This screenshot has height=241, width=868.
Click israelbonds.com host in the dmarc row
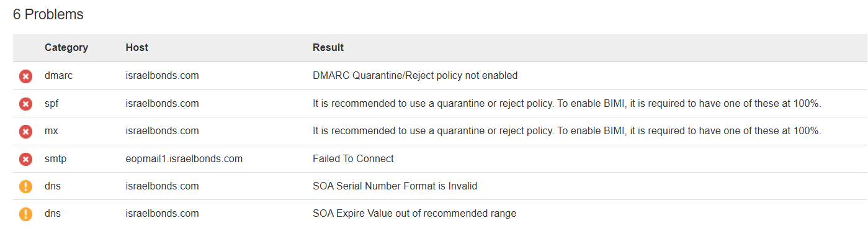click(x=162, y=76)
